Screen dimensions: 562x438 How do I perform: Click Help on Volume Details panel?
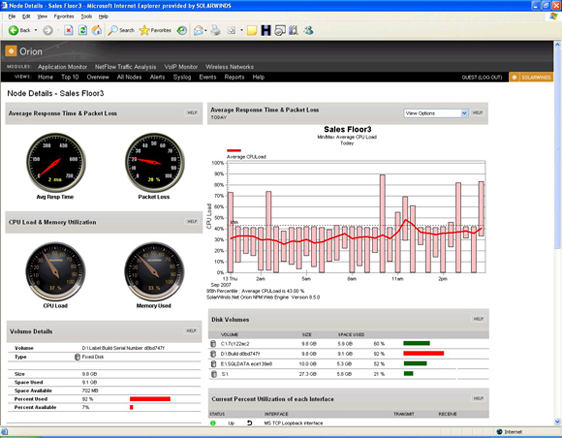pyautogui.click(x=191, y=331)
